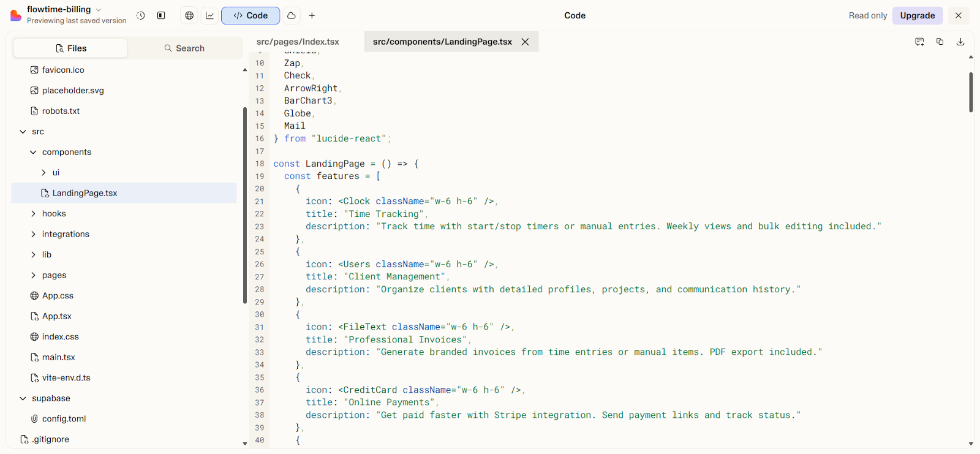Click placeholder.svg image file icon
Image resolution: width=980 pixels, height=454 pixels.
click(34, 91)
